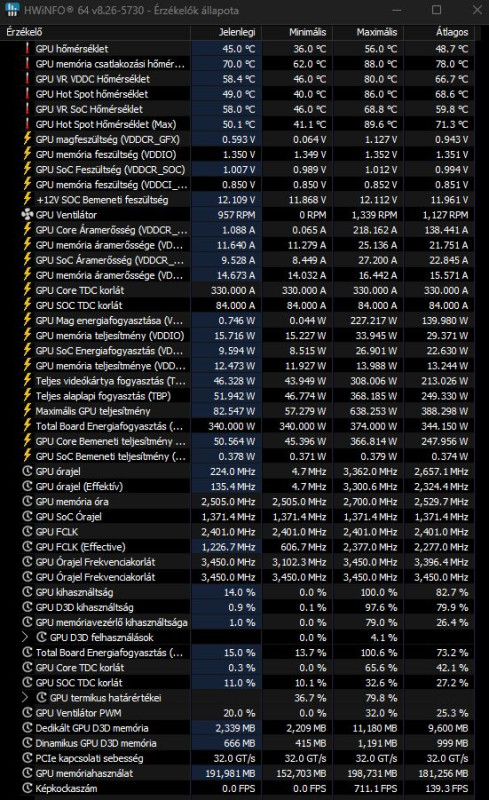Click maximum value 3,362.0 MHz of GPU órajel
The height and width of the screenshot is (800, 489).
click(x=370, y=471)
